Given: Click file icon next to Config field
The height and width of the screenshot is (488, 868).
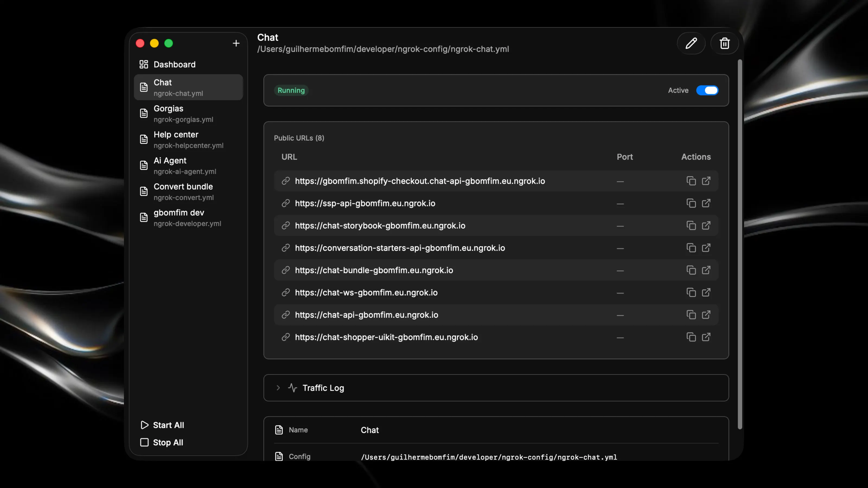Looking at the screenshot, I should (279, 457).
